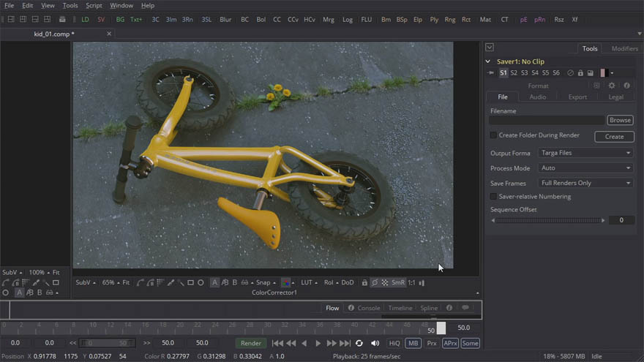Click the play forward button
This screenshot has height=362, width=644.
[x=318, y=343]
